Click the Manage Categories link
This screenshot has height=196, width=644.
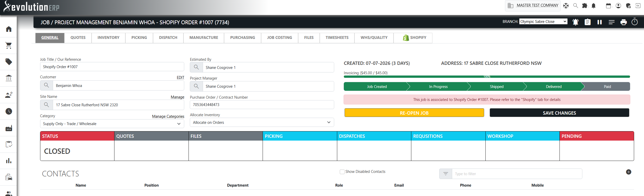click(x=168, y=116)
